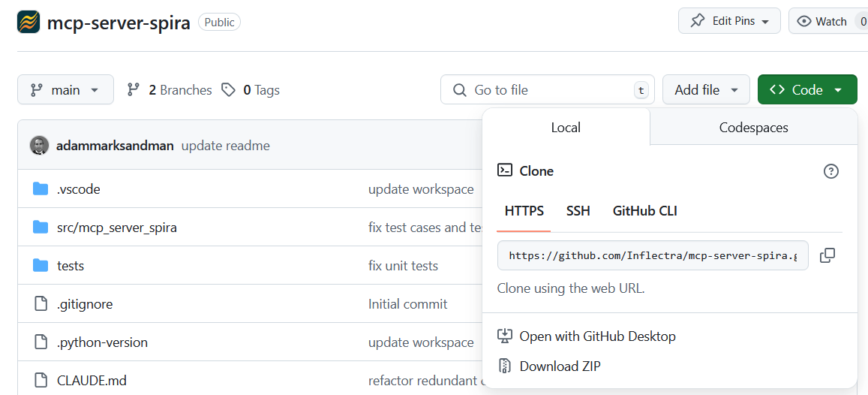Select the GitHub CLI clone tab
This screenshot has width=868, height=395.
click(644, 211)
